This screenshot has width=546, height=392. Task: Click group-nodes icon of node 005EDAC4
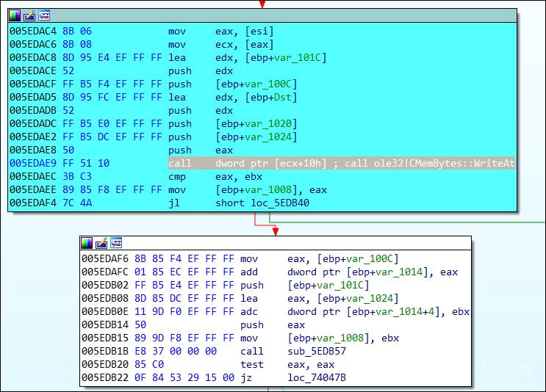click(x=44, y=15)
